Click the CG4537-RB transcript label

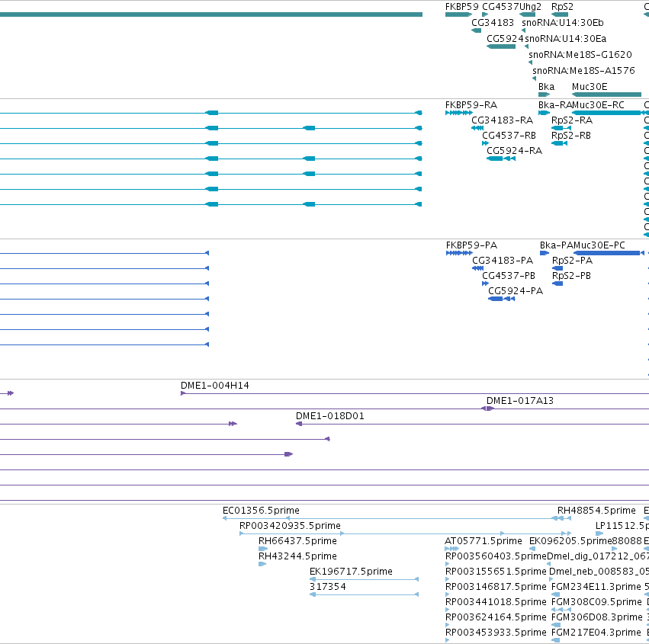coord(509,136)
